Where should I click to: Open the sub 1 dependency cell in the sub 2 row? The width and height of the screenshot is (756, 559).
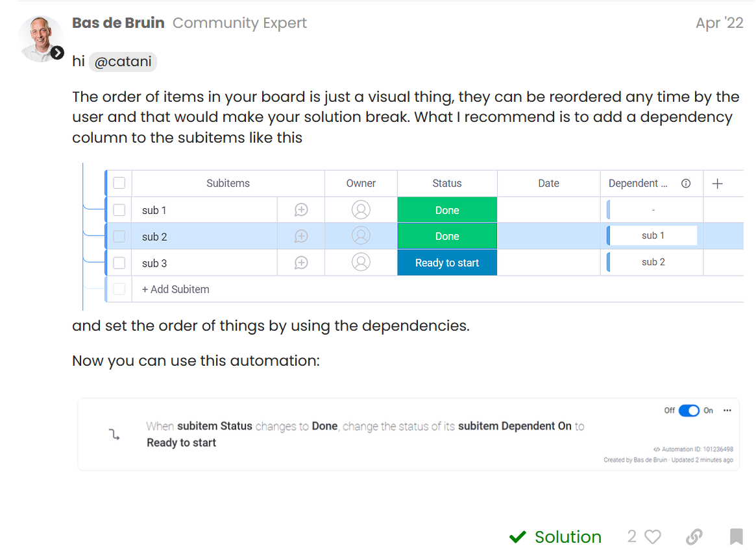click(653, 235)
